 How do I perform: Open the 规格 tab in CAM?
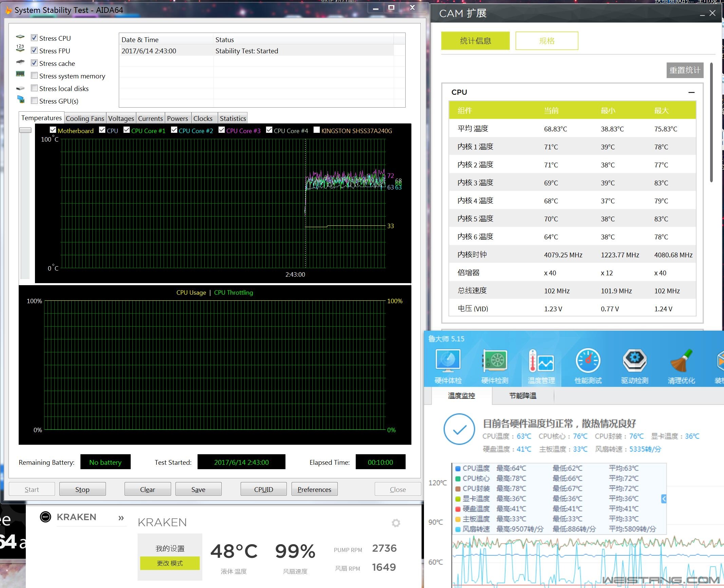pyautogui.click(x=546, y=41)
